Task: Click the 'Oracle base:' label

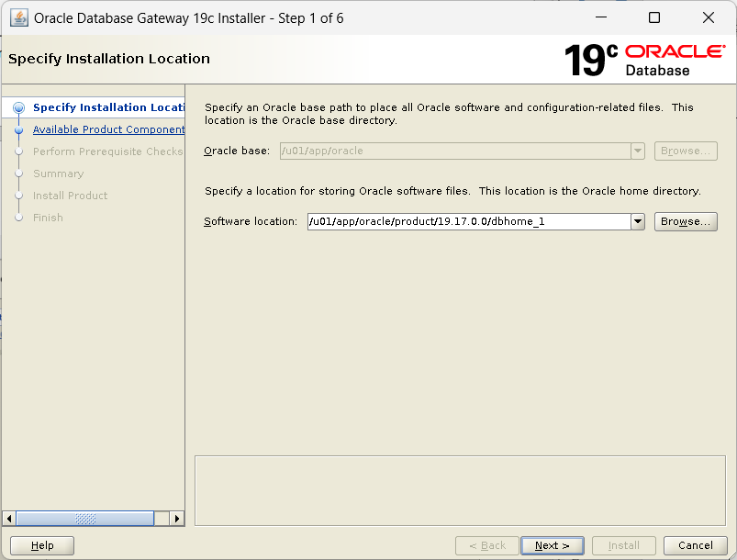Action: tap(237, 151)
